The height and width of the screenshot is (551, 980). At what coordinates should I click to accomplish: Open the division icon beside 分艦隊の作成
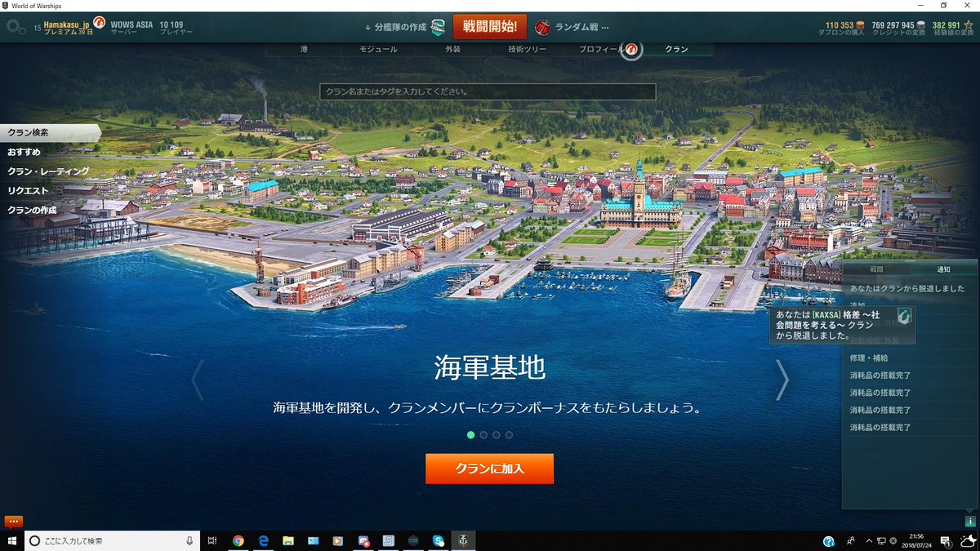[439, 26]
